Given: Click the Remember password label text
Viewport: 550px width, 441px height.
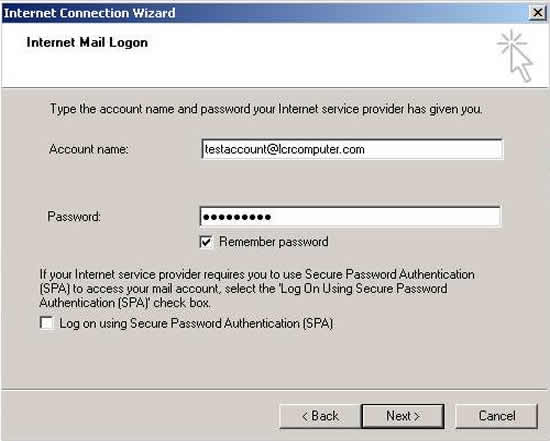Looking at the screenshot, I should click(274, 242).
